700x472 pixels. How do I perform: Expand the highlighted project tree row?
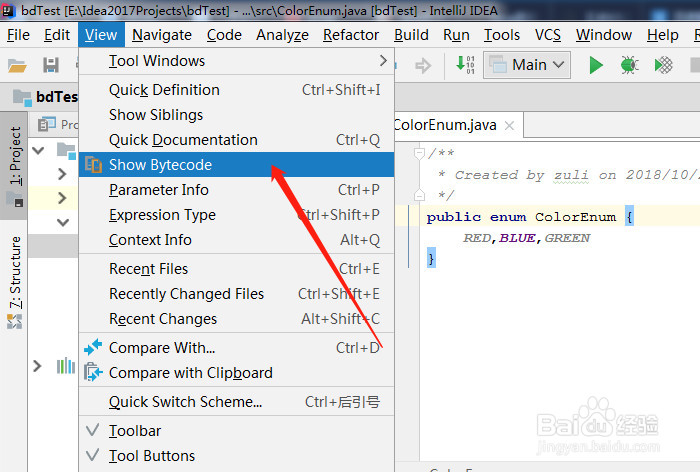click(62, 198)
